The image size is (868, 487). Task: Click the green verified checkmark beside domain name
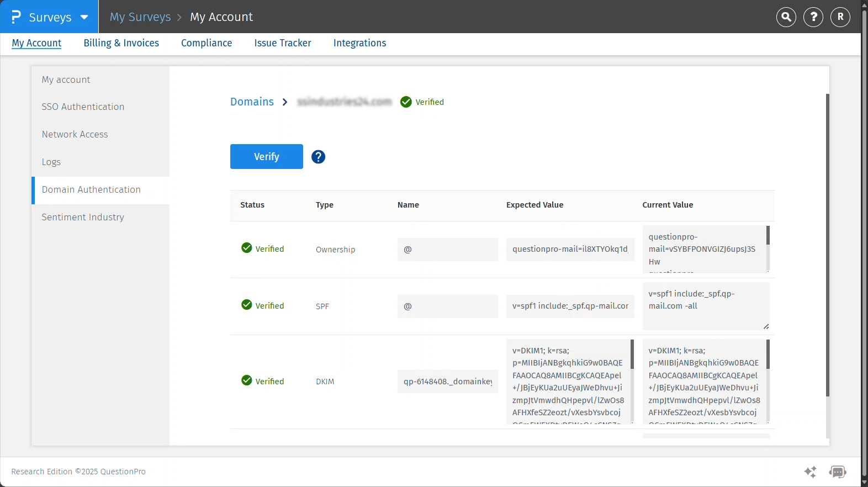(406, 102)
